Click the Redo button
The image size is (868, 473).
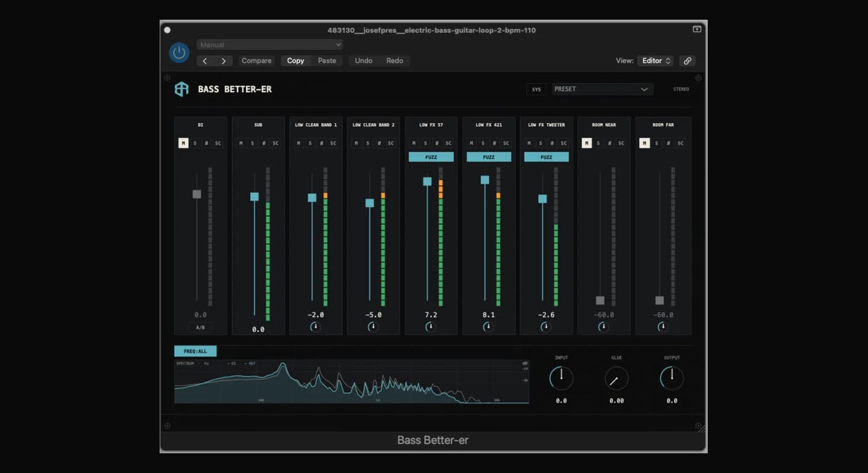[x=395, y=61]
